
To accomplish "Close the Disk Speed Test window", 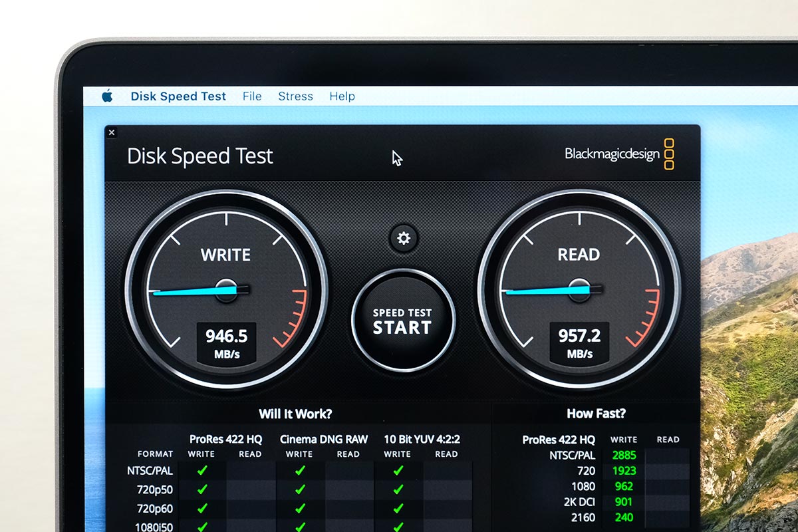I will 112,132.
